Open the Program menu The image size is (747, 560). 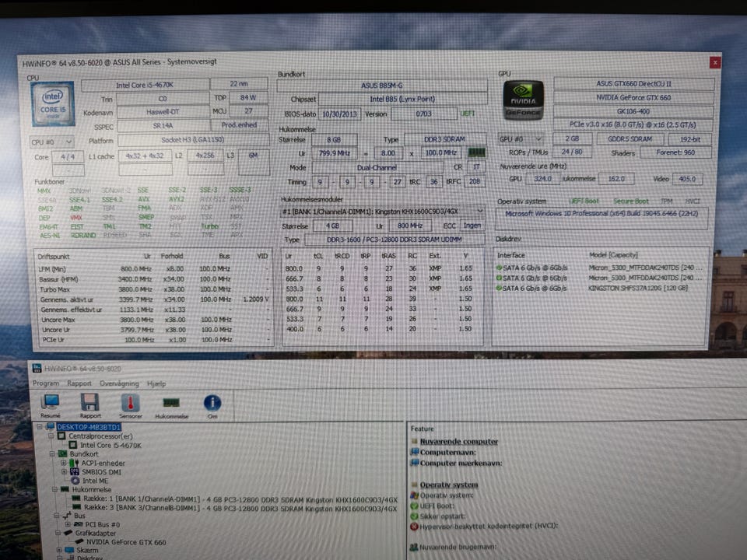(46, 383)
